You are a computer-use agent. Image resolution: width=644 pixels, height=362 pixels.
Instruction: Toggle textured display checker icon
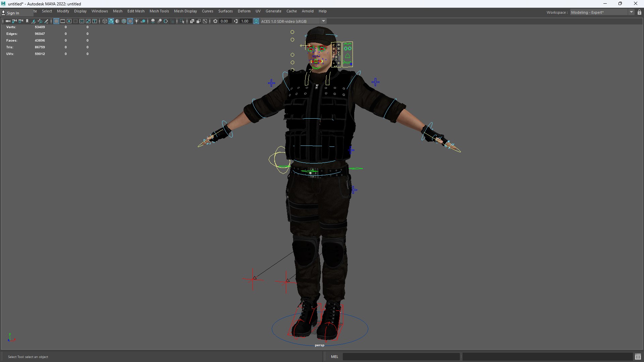coord(130,21)
